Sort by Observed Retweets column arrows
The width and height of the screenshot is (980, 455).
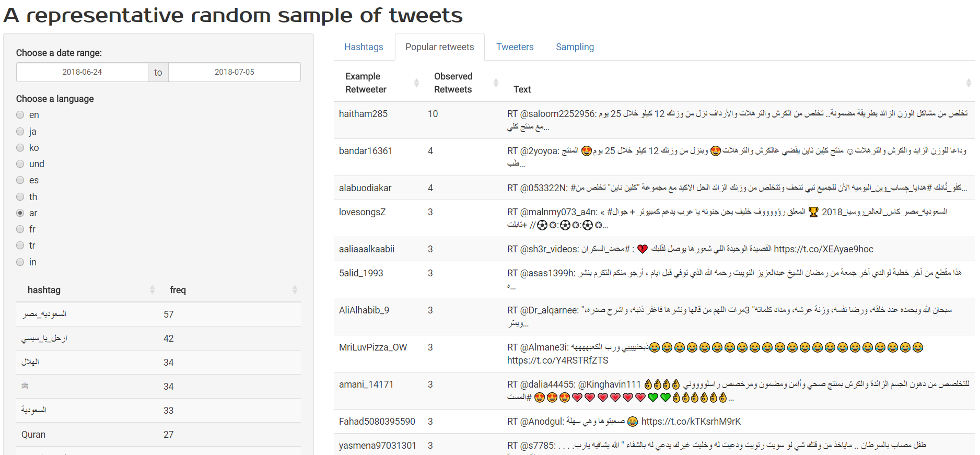tap(496, 83)
